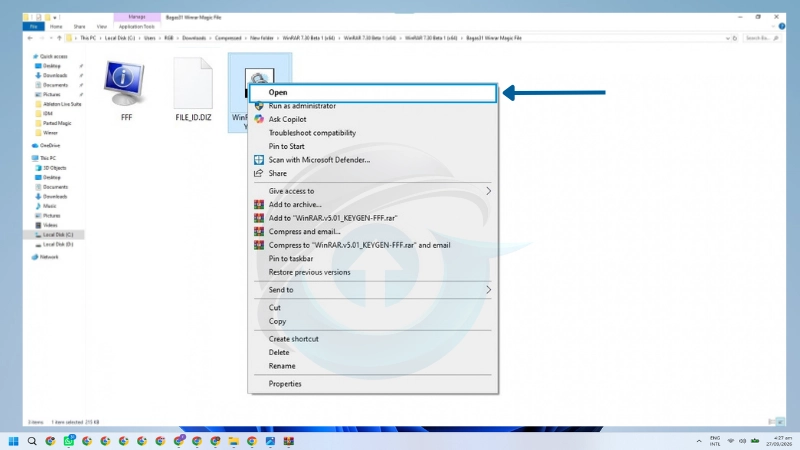The height and width of the screenshot is (450, 800).
Task: Click the taskbar Search icon
Action: click(32, 441)
